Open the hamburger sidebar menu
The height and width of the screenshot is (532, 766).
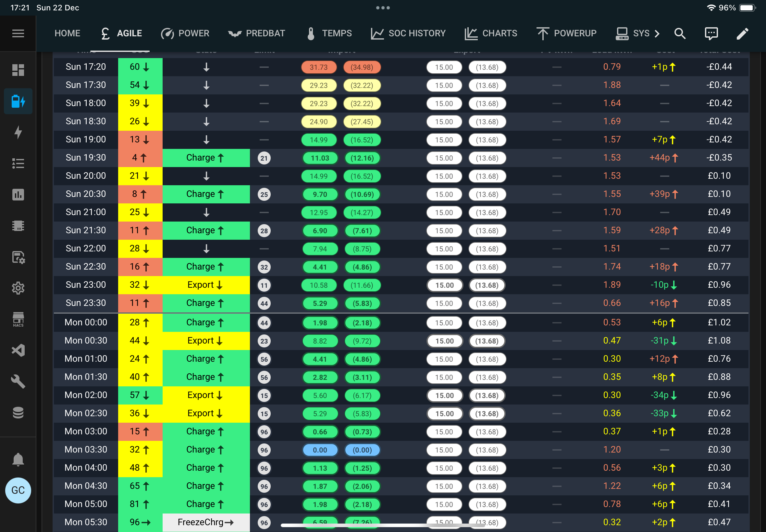click(x=18, y=33)
